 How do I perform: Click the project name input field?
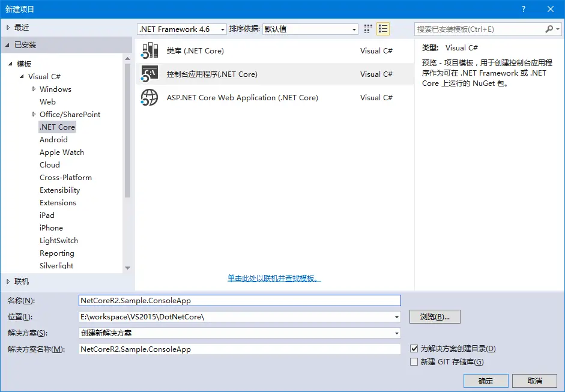click(240, 301)
